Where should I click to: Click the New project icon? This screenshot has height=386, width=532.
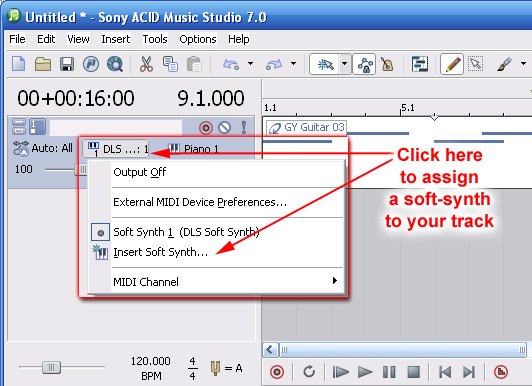click(x=18, y=63)
